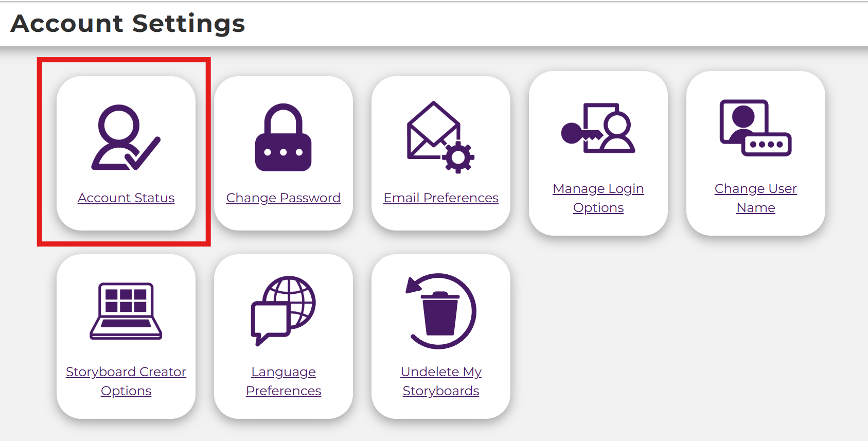Open Undelete My Storyboards link
This screenshot has height=441, width=868.
point(441,381)
